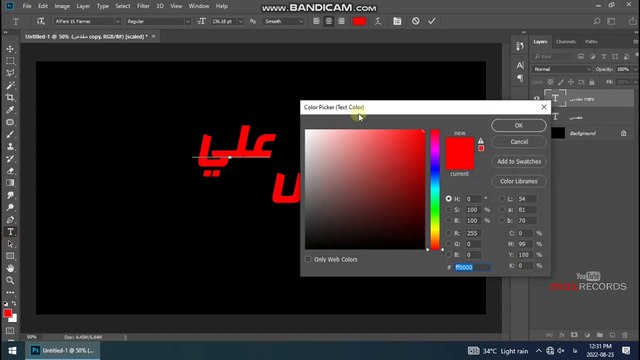640x360 pixels.
Task: Select the Clone Stamp tool
Action: click(10, 147)
